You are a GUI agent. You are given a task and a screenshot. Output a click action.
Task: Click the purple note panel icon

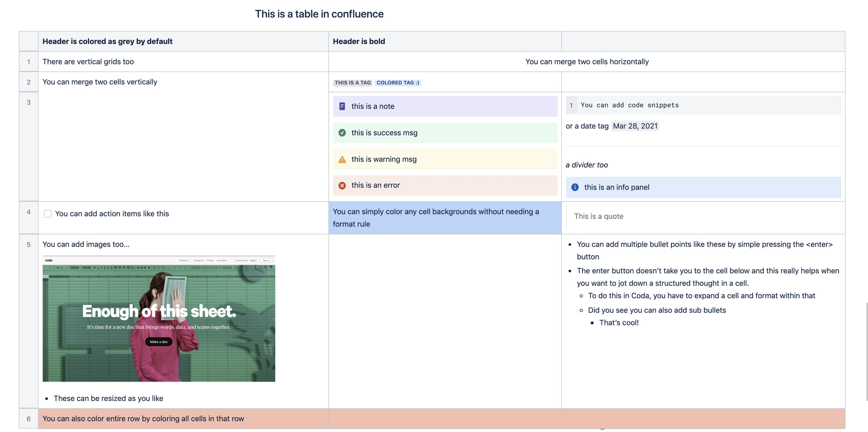342,106
